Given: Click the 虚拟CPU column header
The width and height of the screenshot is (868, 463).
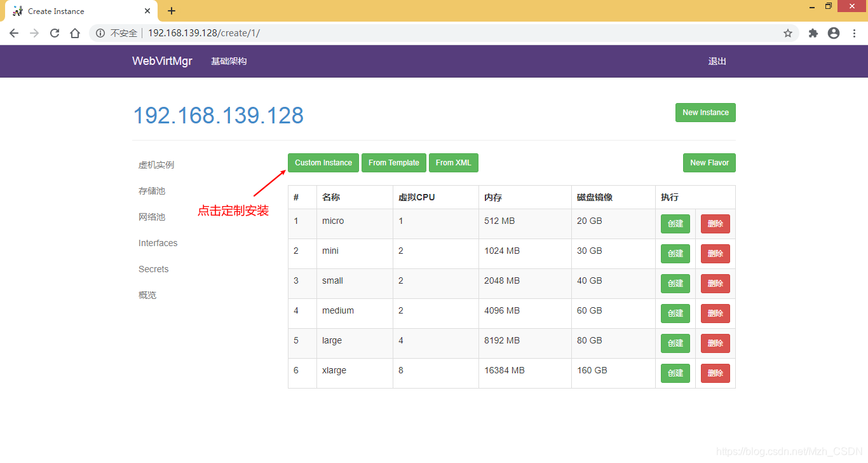Looking at the screenshot, I should pos(417,197).
